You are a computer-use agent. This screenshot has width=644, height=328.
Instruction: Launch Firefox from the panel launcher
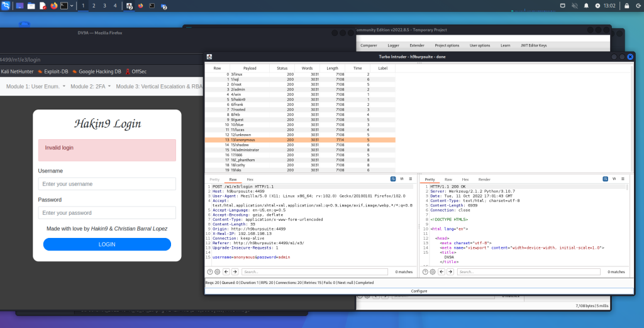[54, 6]
